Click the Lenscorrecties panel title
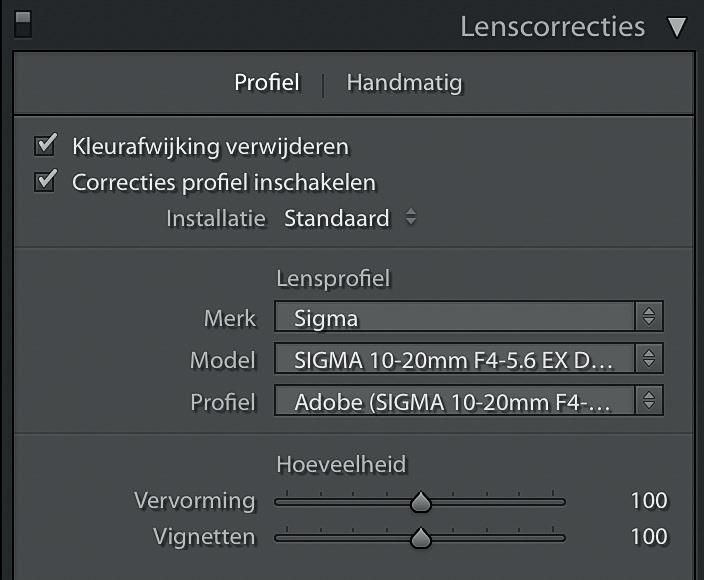 pyautogui.click(x=552, y=27)
